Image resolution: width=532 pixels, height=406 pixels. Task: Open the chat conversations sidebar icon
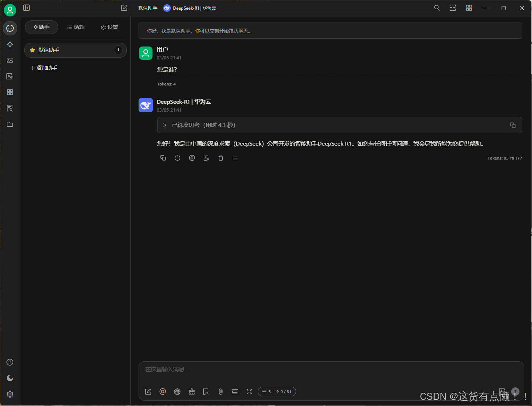10,28
